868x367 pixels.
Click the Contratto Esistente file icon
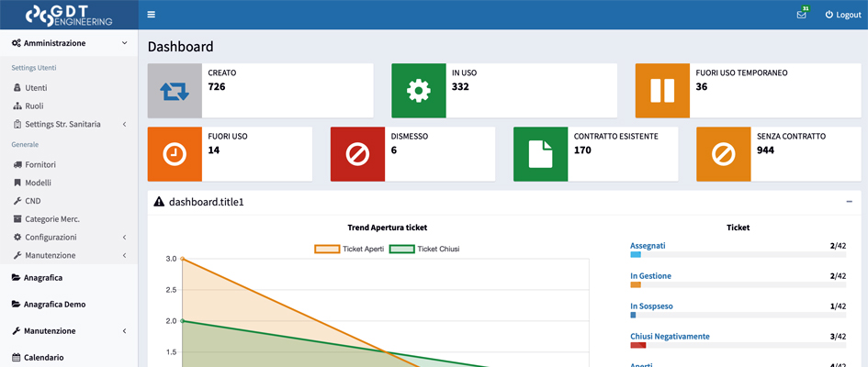540,154
